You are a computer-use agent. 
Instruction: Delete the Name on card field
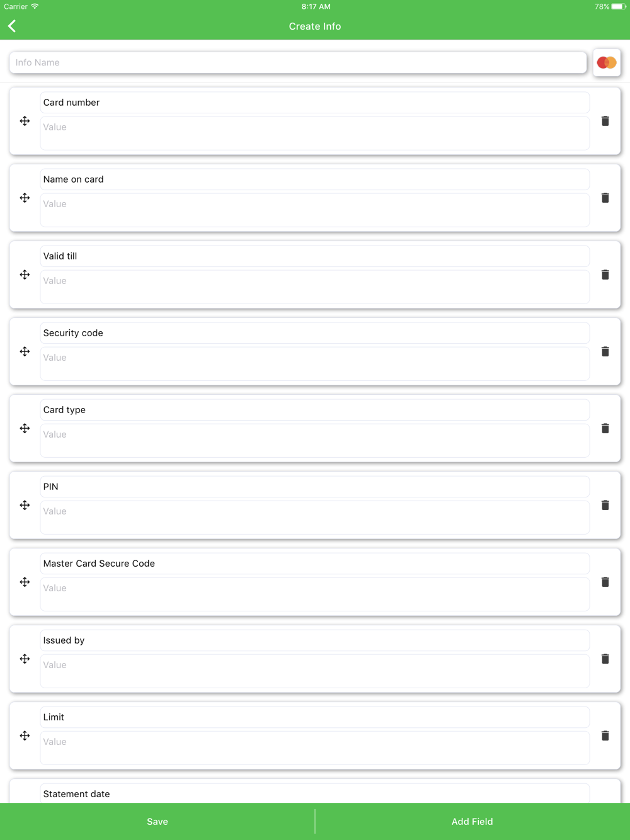coord(605,198)
